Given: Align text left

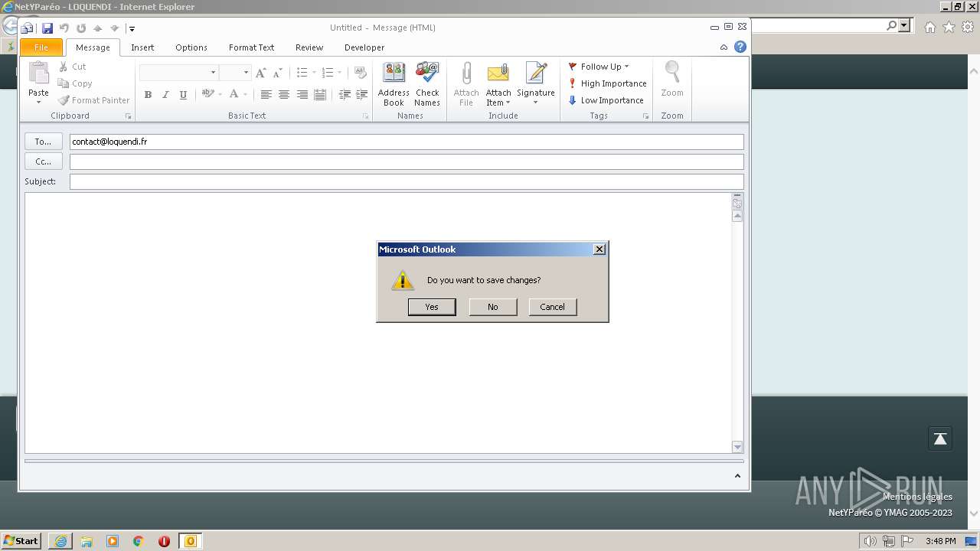Looking at the screenshot, I should tap(266, 95).
